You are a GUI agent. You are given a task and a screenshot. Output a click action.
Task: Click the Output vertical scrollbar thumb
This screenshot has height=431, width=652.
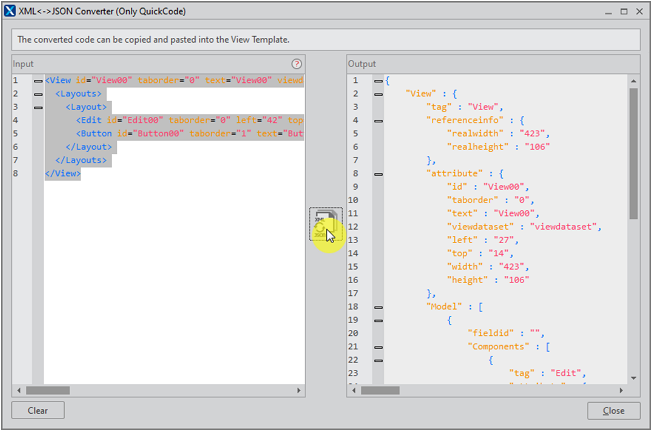click(634, 150)
